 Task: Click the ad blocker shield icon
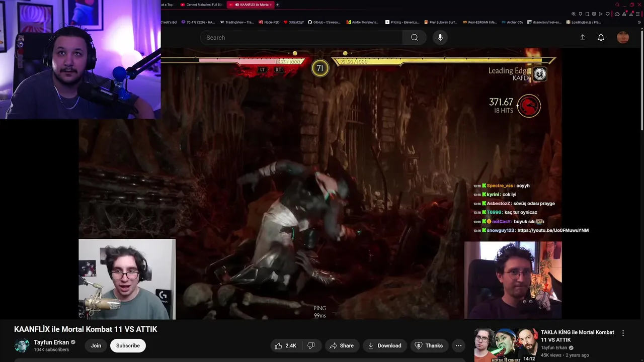pos(594,14)
